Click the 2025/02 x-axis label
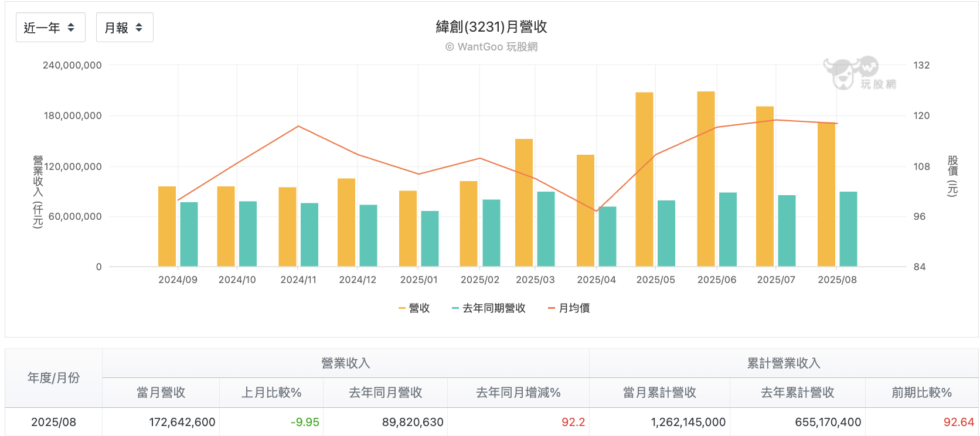 click(480, 280)
